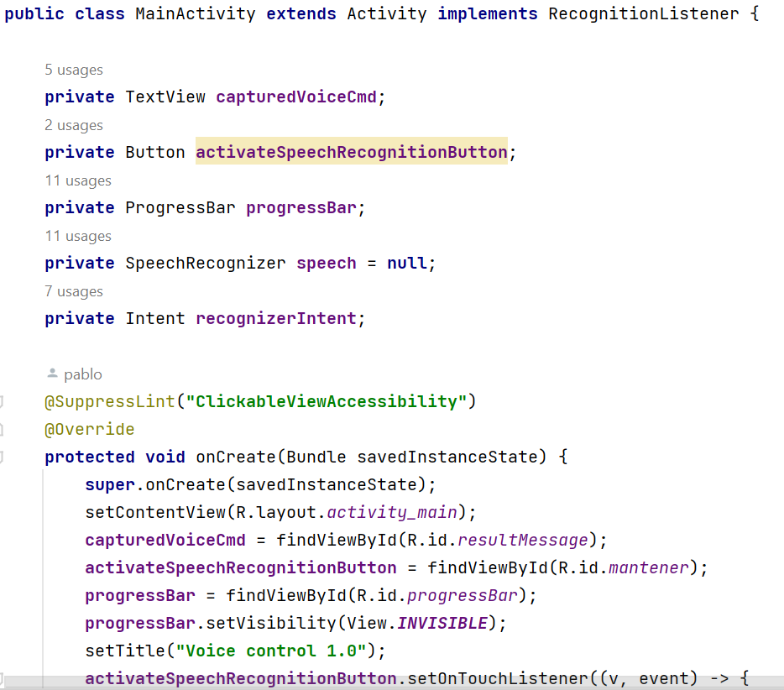This screenshot has width=784, height=690.
Task: Select the highlighted activateSpeechRecognitionButton identifier
Action: click(x=351, y=152)
